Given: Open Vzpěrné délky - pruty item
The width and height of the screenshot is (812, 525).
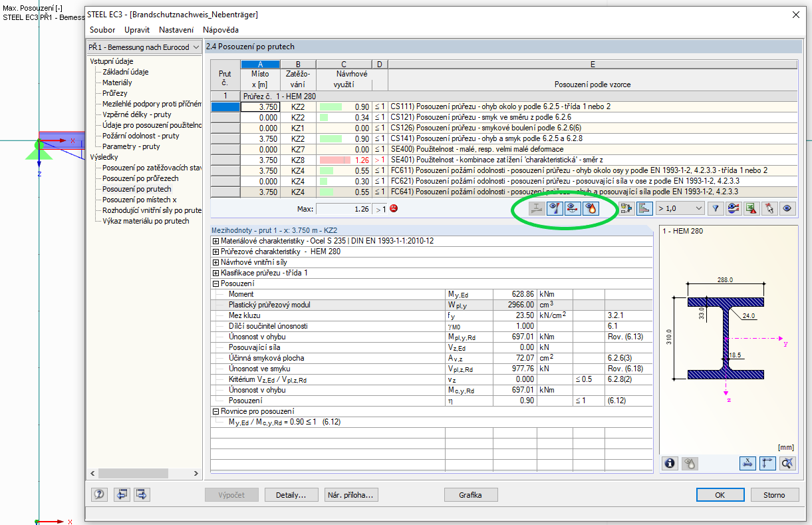Looking at the screenshot, I should click(x=136, y=114).
